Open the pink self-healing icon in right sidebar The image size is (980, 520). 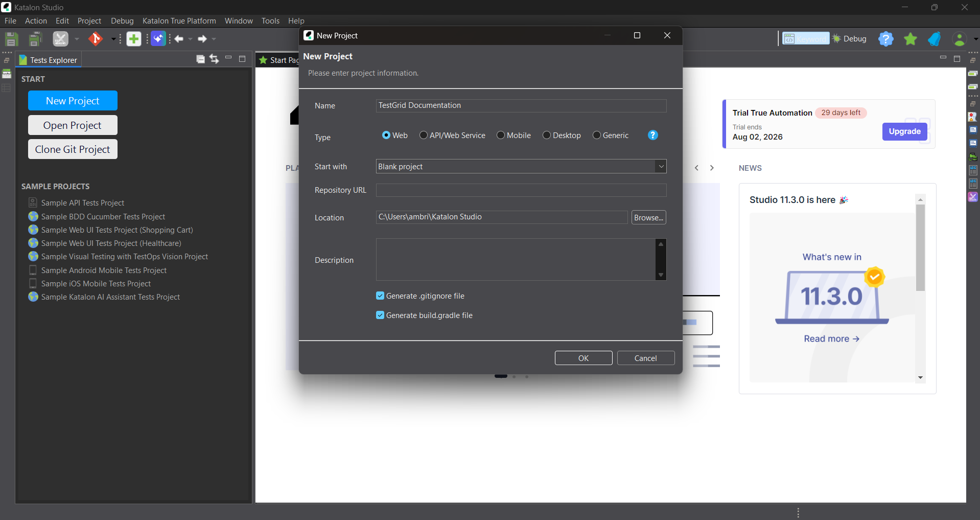973,197
